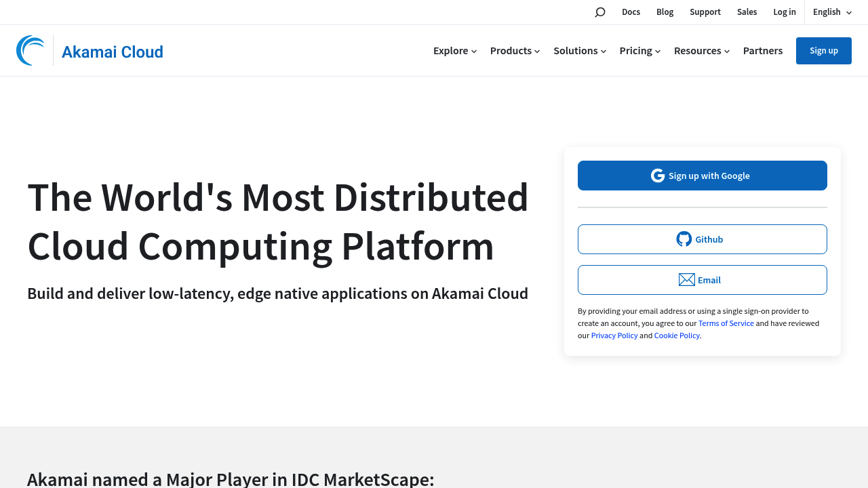
Task: Click the search icon in the top bar
Action: (599, 12)
